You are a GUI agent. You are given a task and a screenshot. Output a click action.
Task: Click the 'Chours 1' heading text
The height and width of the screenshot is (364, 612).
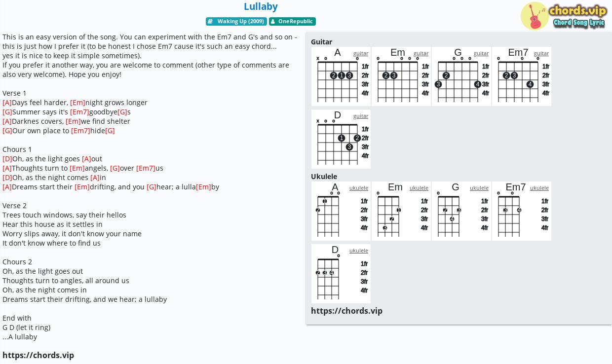[x=17, y=149]
